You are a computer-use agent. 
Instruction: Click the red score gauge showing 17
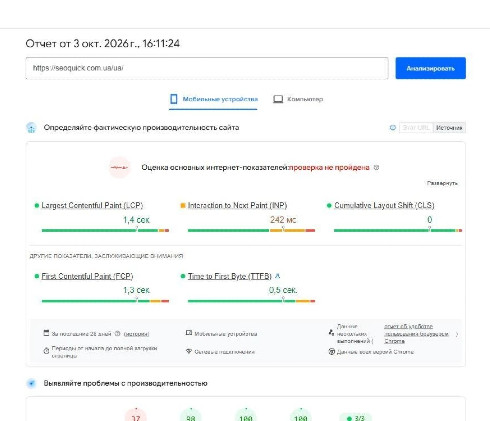pos(135,415)
